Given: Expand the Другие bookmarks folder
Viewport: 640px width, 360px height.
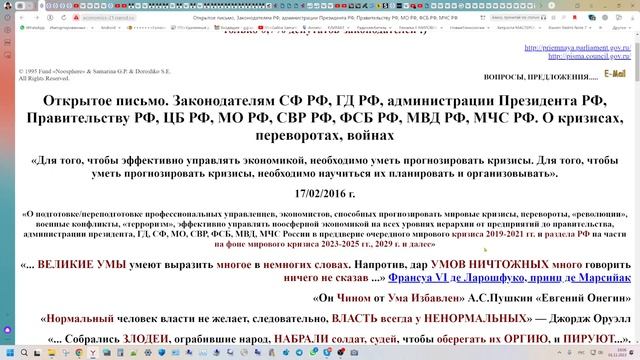Looking at the screenshot, I should pyautogui.click(x=622, y=27).
